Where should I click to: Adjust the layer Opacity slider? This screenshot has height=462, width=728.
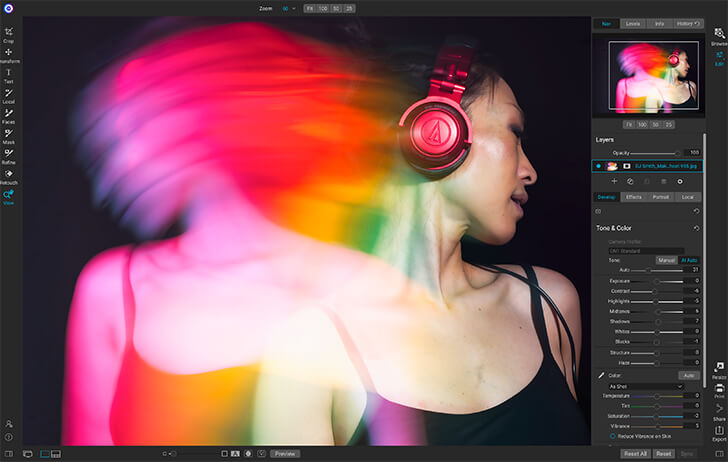coord(656,153)
